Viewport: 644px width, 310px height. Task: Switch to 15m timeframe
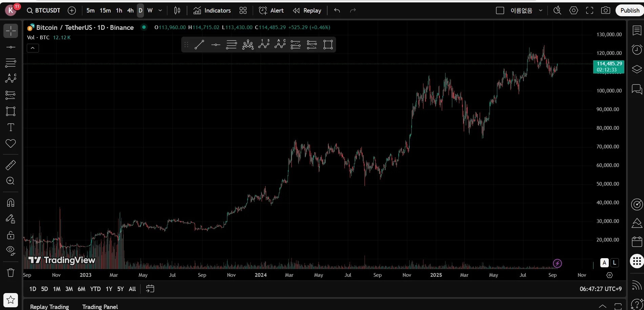click(105, 11)
